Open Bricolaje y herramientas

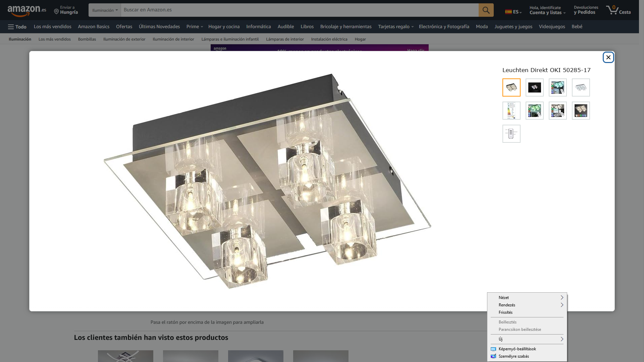(x=346, y=26)
